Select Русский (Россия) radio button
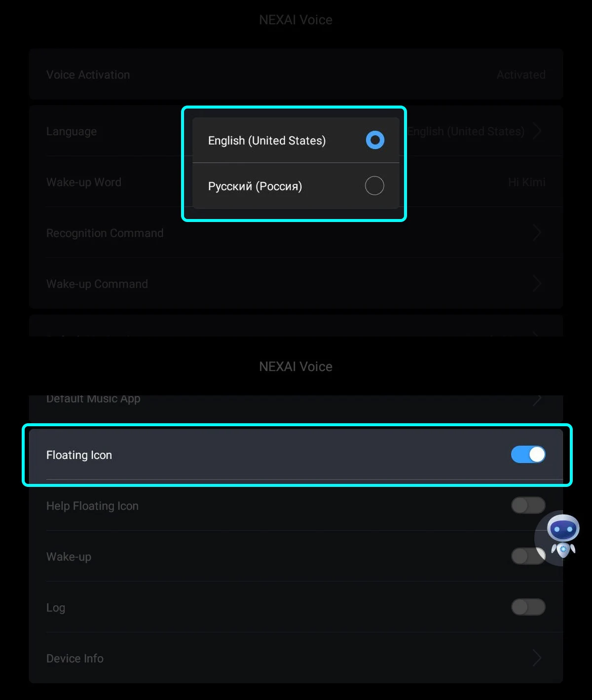This screenshot has width=592, height=700. (x=374, y=186)
